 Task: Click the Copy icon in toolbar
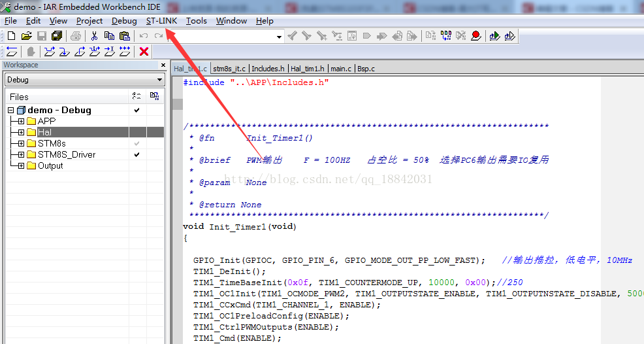tap(109, 36)
